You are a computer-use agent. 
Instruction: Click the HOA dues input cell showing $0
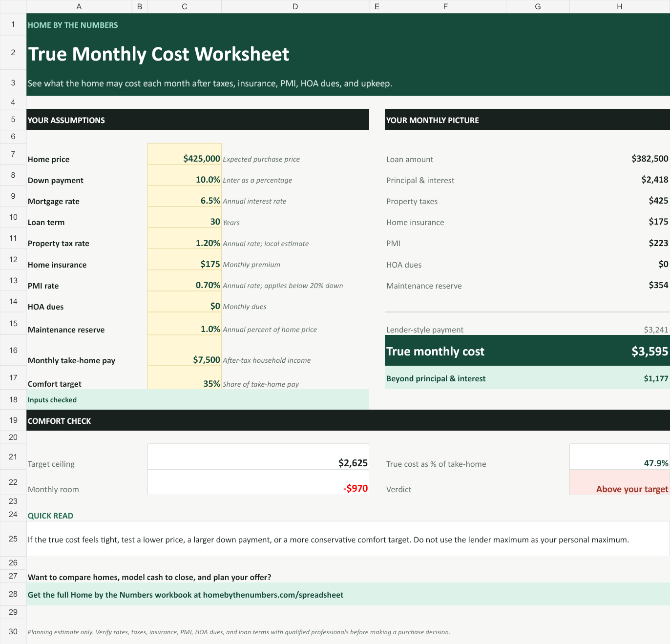click(185, 302)
